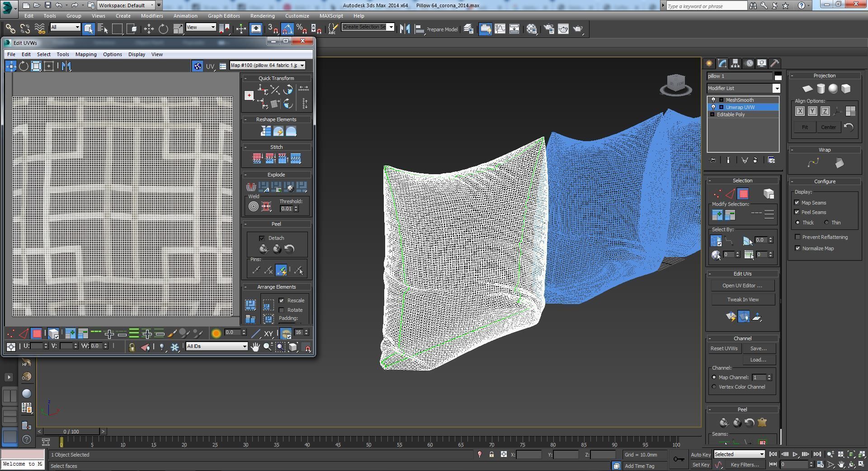The width and height of the screenshot is (868, 471).
Task: Open the Selected key filter dropdown
Action: 739,454
